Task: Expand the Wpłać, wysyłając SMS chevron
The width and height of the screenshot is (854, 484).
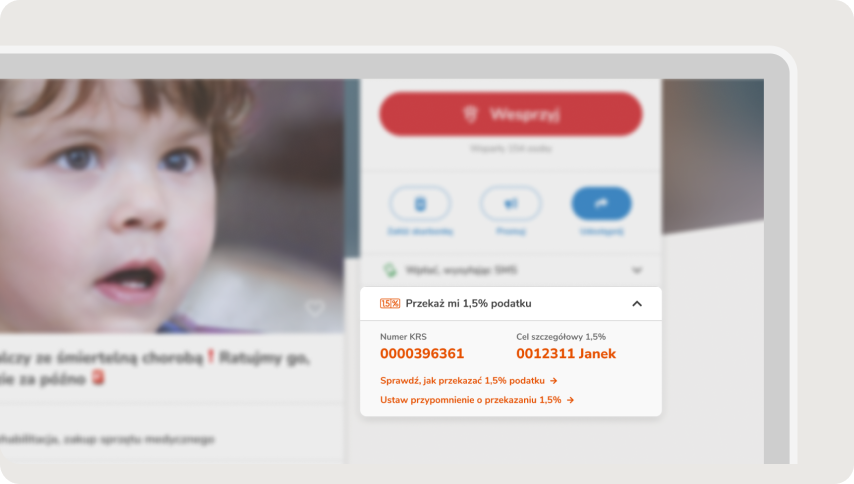Action: click(637, 270)
